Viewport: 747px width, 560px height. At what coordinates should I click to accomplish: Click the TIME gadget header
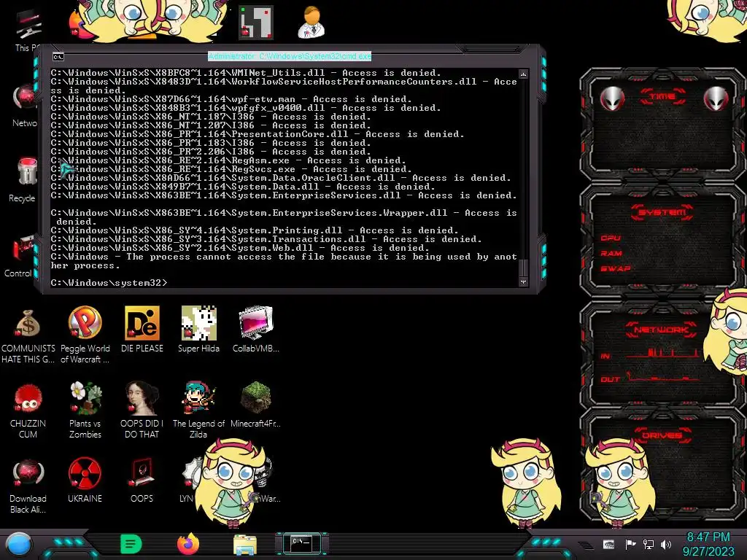[x=662, y=97]
